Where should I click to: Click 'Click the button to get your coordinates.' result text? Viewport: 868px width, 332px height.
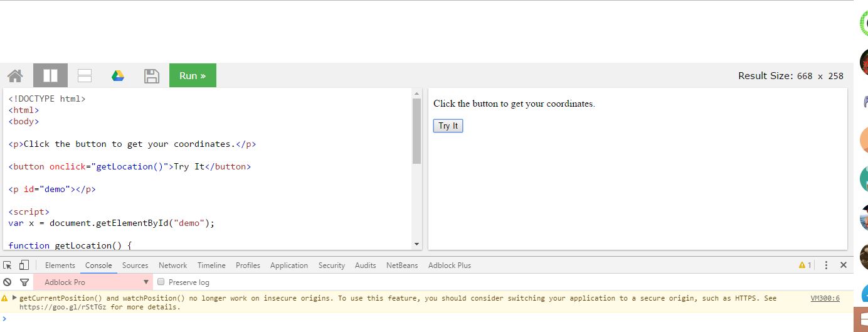[x=514, y=104]
